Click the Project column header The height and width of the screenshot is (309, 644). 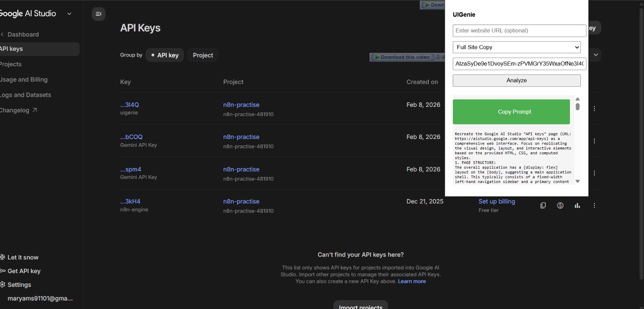(x=233, y=82)
